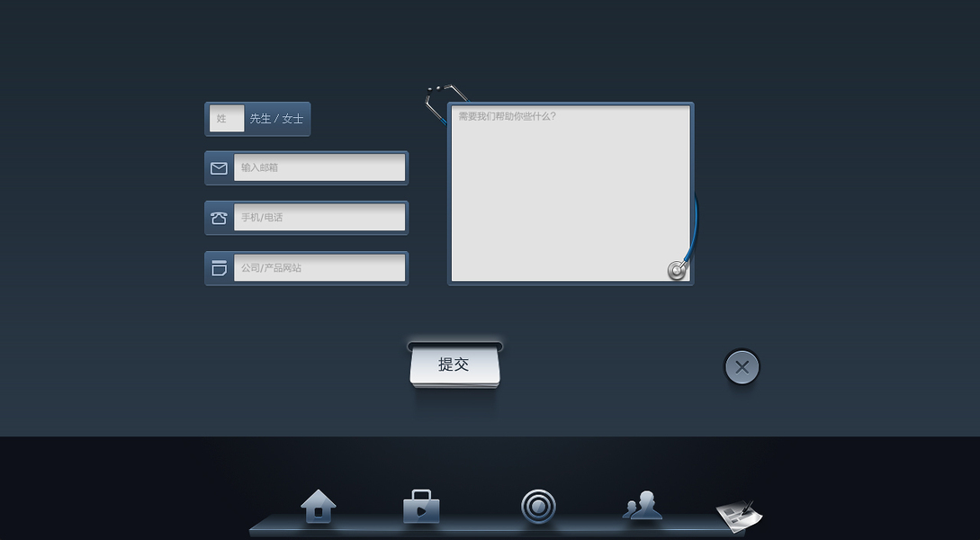Click the 公司/产品网站 input field

pos(319,267)
